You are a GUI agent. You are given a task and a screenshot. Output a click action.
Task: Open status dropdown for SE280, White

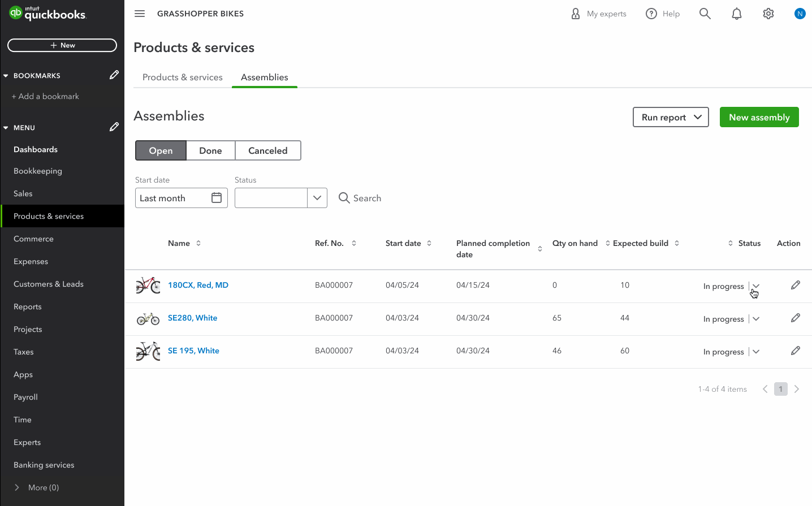(756, 319)
